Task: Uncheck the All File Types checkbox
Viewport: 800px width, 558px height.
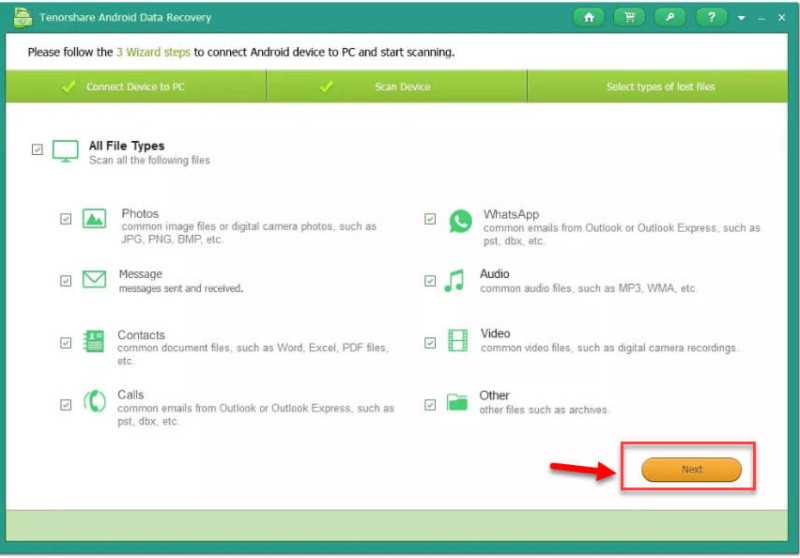Action: click(x=37, y=149)
